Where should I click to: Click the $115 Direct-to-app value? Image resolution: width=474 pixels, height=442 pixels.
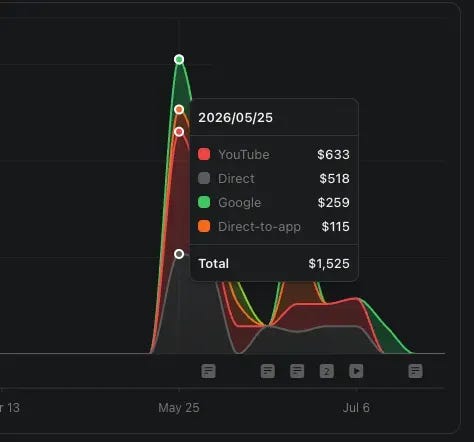(335, 226)
